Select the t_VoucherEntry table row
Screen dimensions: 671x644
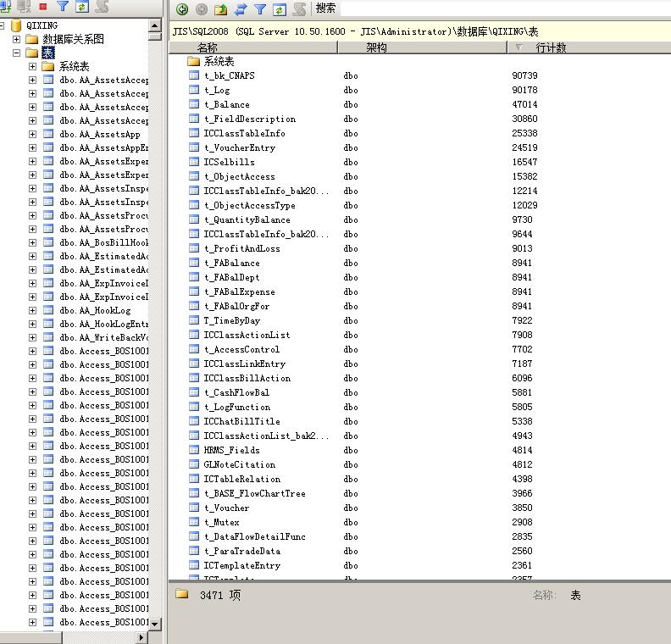click(240, 147)
